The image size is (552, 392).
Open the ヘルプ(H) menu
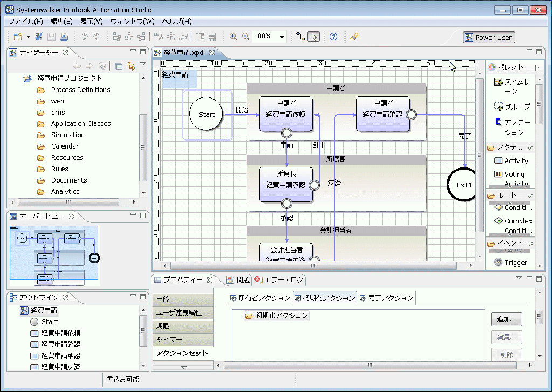[x=177, y=22]
